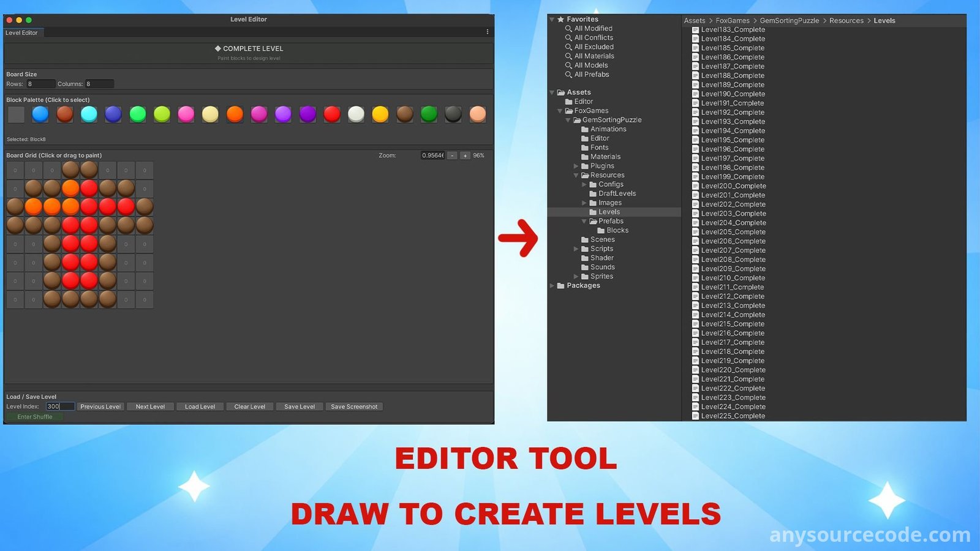Choose the cyan block in the palette
Screen dimensions: 980x551
[x=89, y=114]
